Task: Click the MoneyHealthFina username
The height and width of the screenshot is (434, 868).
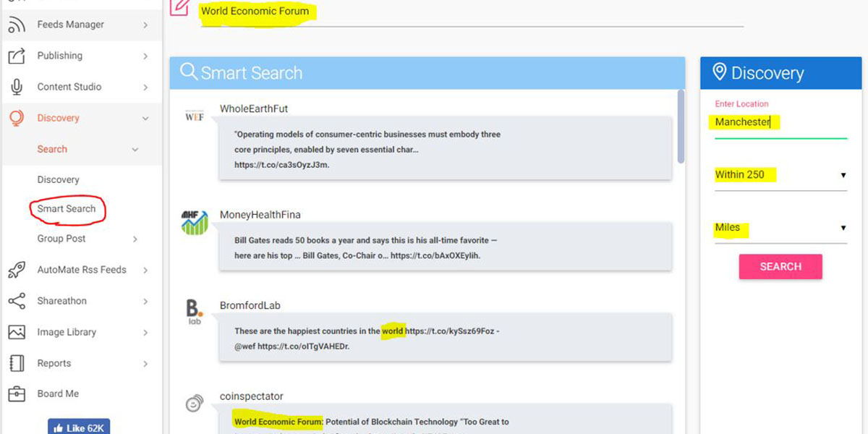Action: click(x=260, y=215)
